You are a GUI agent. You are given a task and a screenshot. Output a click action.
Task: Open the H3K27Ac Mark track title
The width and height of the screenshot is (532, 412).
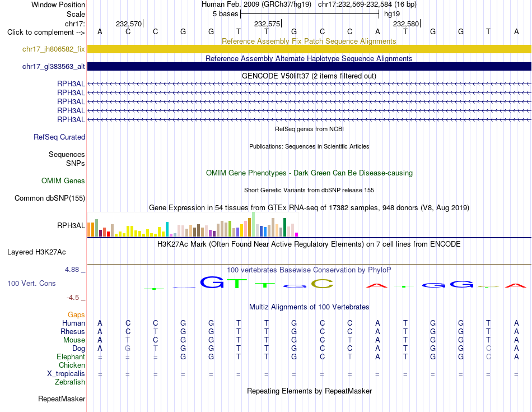(309, 244)
